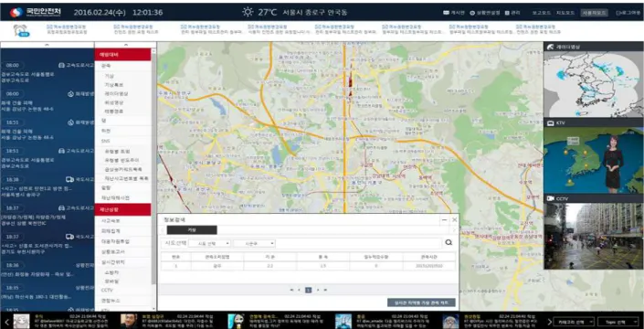
Task: Expand the SNS menu group
Action: pyautogui.click(x=106, y=141)
